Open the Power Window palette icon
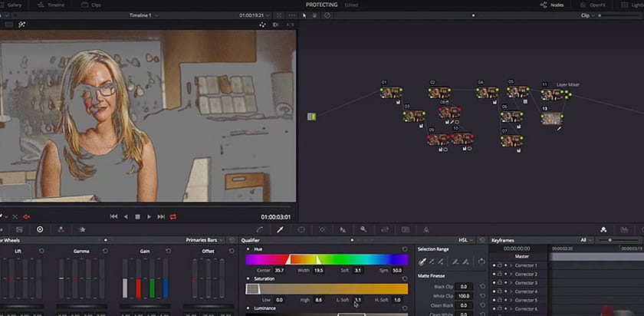The width and height of the screenshot is (644, 316). click(x=301, y=229)
